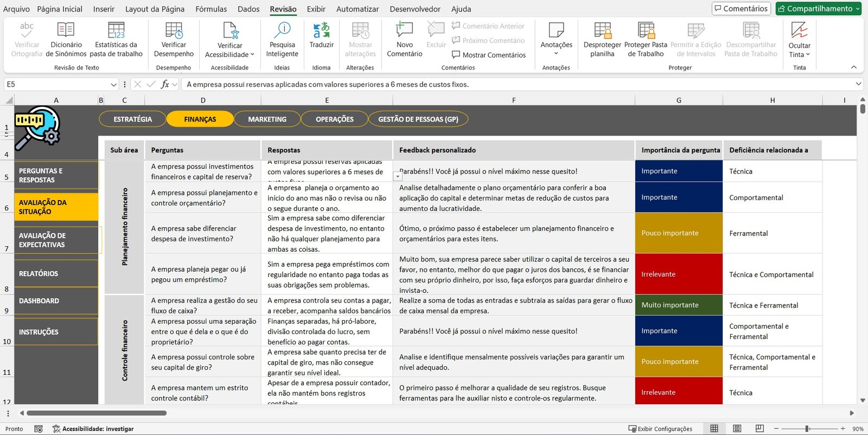
Task: Open Comentários pane button
Action: [x=741, y=9]
